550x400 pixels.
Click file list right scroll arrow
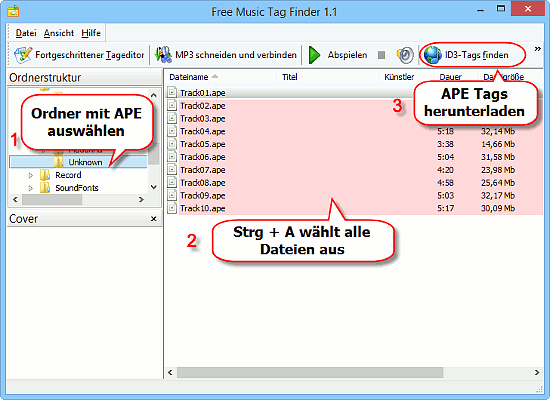[x=537, y=372]
